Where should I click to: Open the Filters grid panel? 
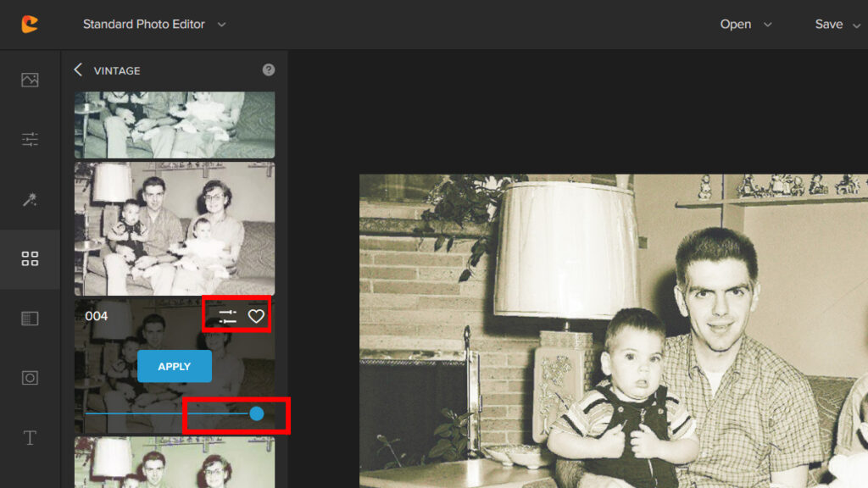tap(30, 259)
